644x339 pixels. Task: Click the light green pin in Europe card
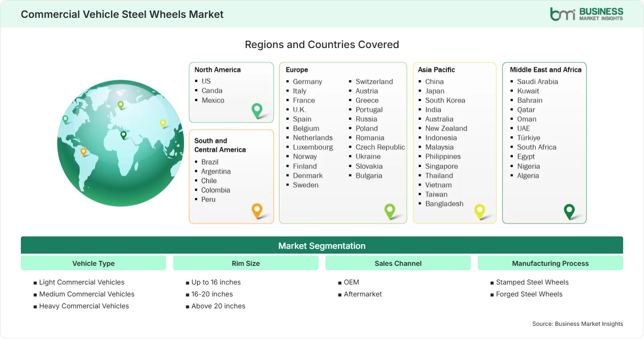[390, 211]
